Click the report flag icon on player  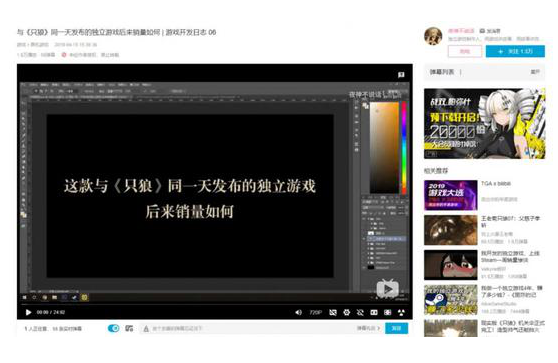(401, 74)
